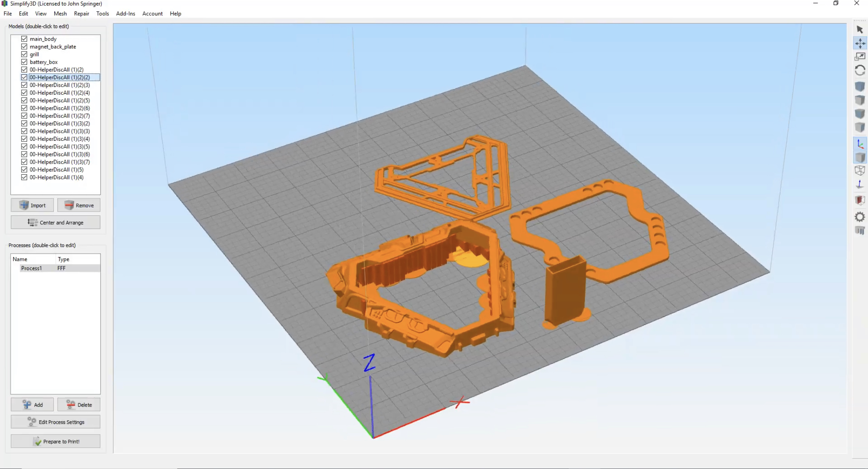Click the rotate models tool

click(x=860, y=70)
